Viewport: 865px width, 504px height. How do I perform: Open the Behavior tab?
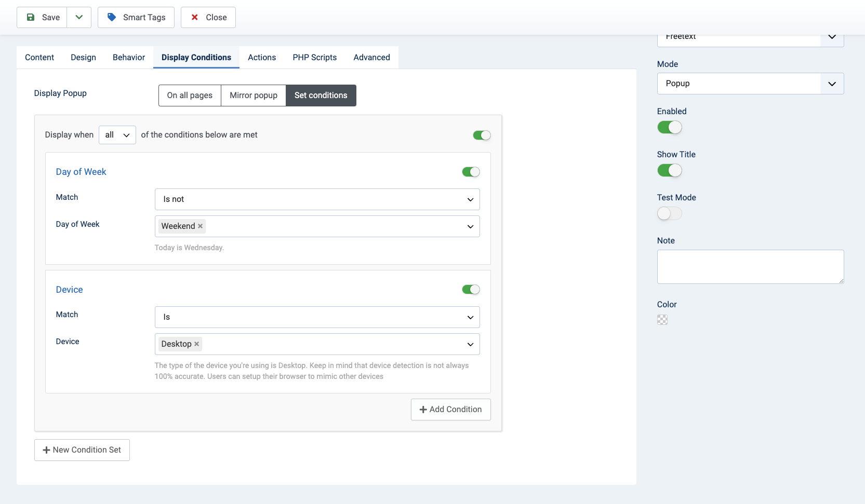pos(129,57)
